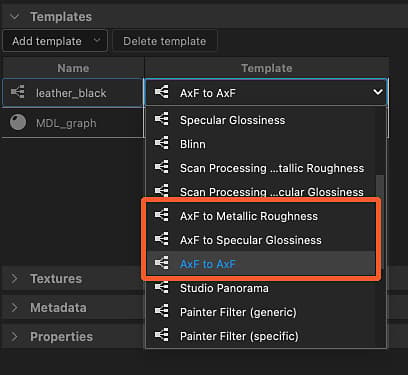Screen dimensions: 408x375
Task: Click the Name column header
Action: (73, 68)
